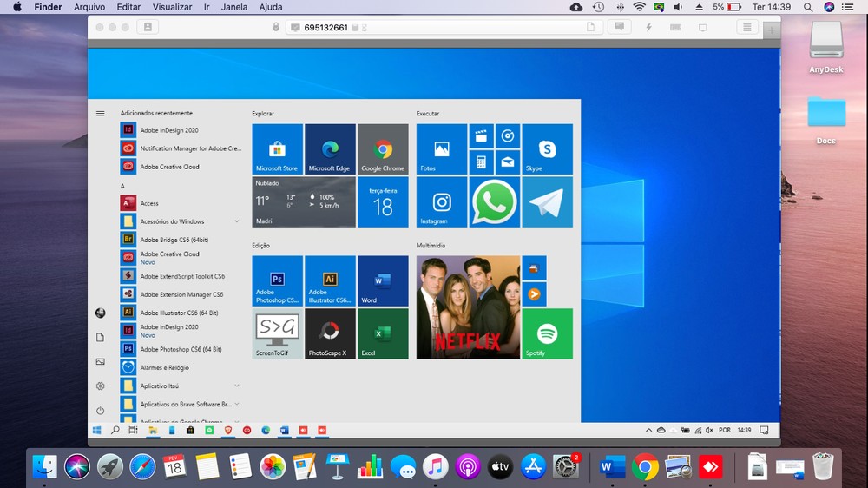The image size is (868, 488).
Task: Open the Microsoft Edge tile
Action: click(330, 149)
